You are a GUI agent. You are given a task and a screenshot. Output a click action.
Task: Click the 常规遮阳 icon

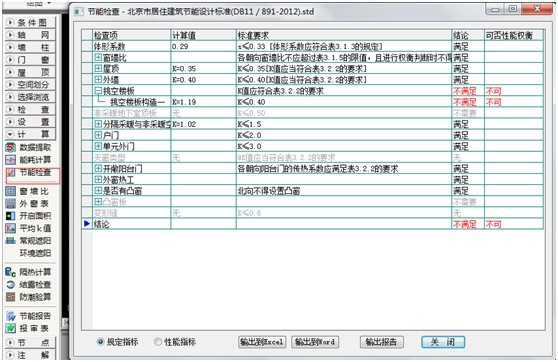(11, 241)
